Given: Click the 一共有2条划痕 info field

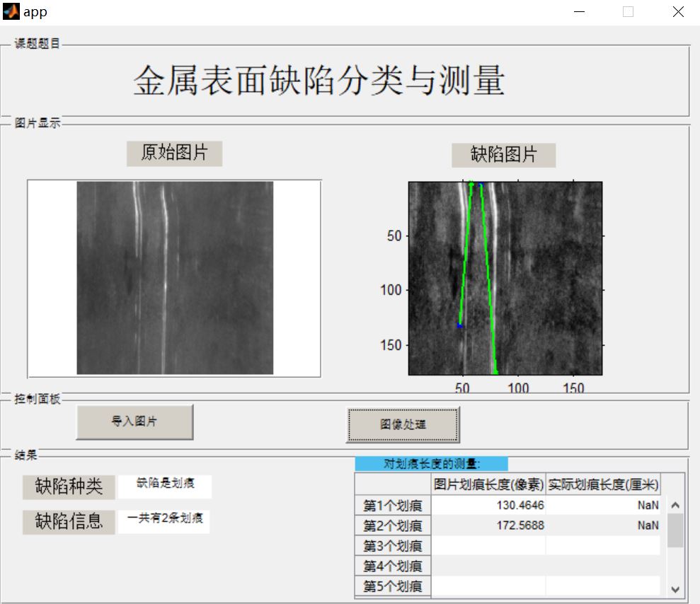Looking at the screenshot, I should [165, 521].
